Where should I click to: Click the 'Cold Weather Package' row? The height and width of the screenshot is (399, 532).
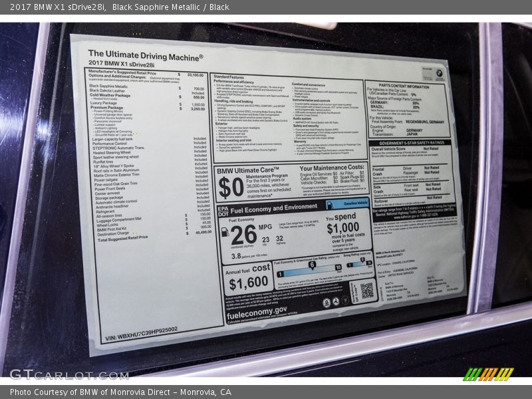tap(146, 96)
